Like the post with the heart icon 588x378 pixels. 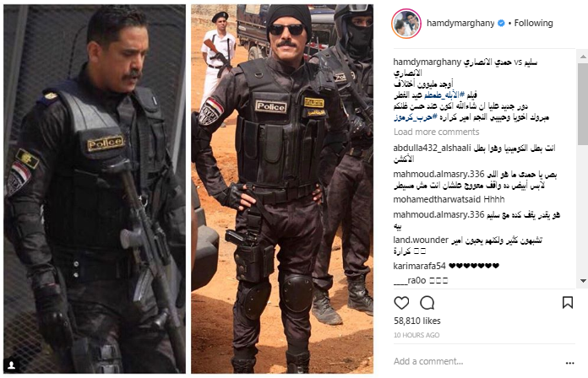(x=401, y=303)
